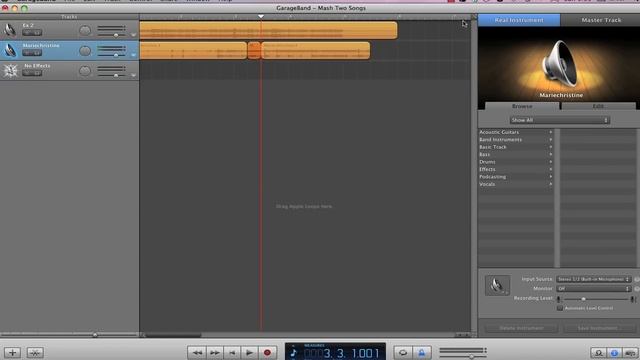The height and width of the screenshot is (360, 640).
Task: Go to the beginning of the song
Action: 232,353
